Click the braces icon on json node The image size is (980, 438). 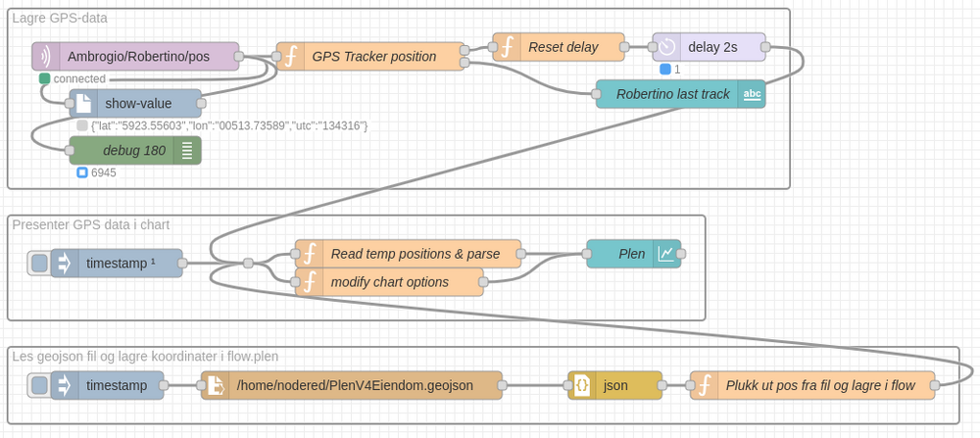[581, 385]
